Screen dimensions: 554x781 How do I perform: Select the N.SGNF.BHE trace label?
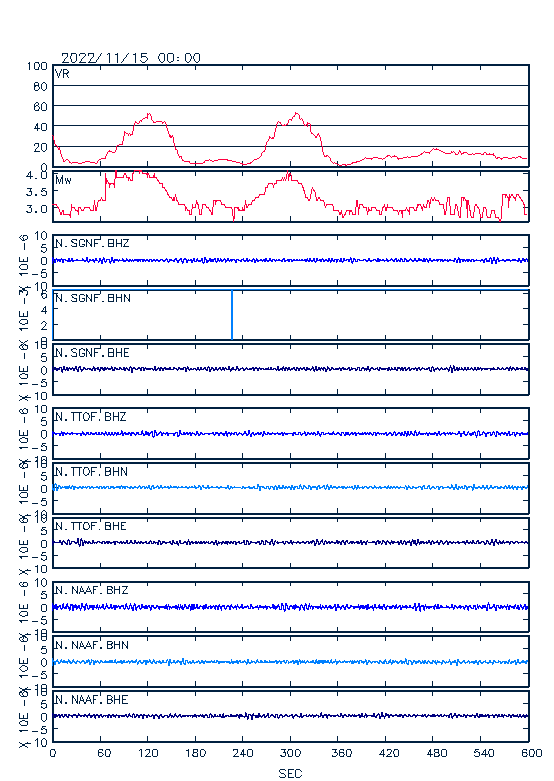[x=92, y=353]
